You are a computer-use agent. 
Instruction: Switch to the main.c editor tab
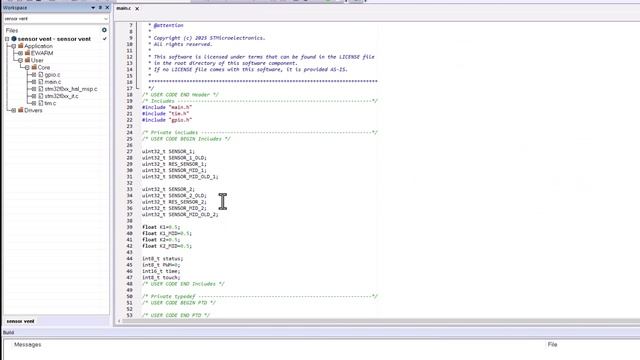point(124,8)
